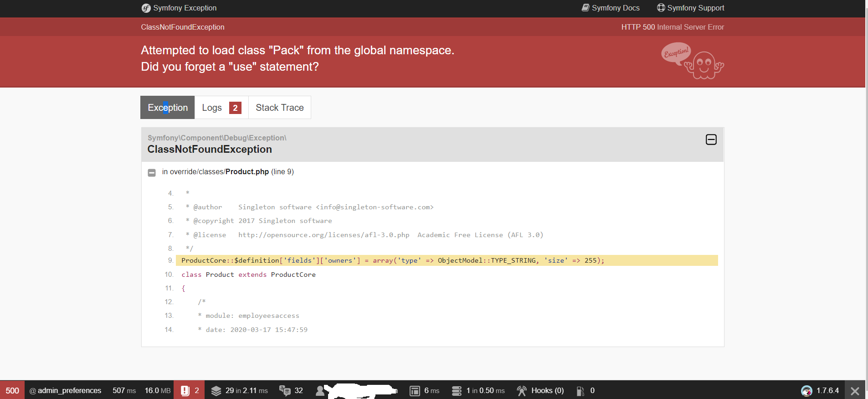The width and height of the screenshot is (868, 399).
Task: Click the ClassNotFoundException heading title
Action: click(210, 149)
